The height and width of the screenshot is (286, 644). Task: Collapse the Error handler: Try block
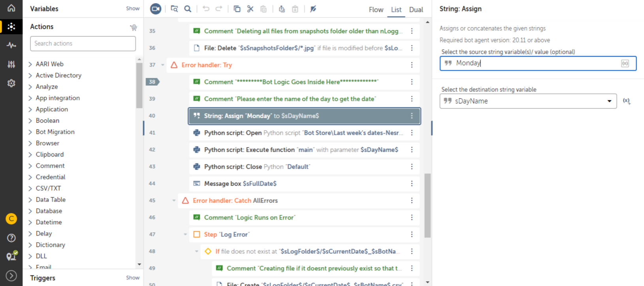point(163,65)
